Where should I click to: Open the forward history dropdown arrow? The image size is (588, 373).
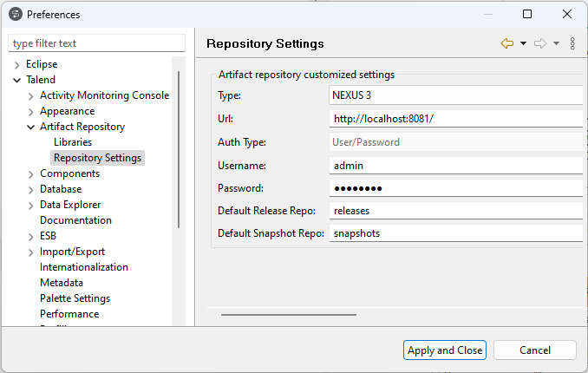pyautogui.click(x=556, y=43)
